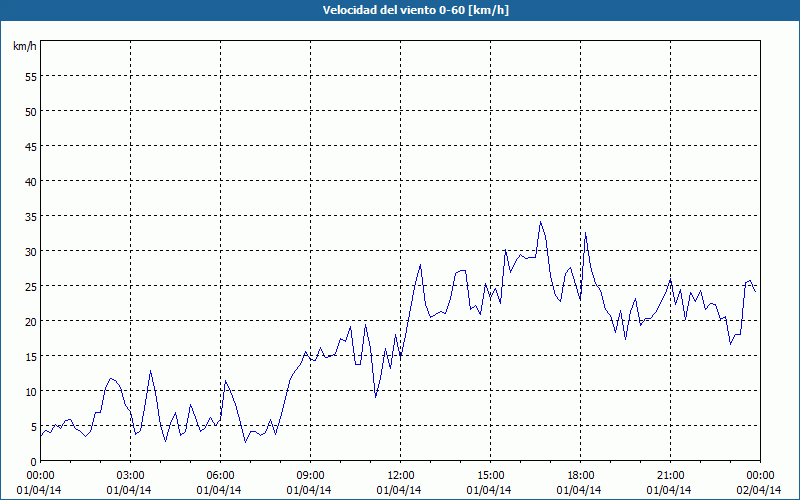This screenshot has width=800, height=500.
Task: Click the 03:00 time label on the horizontal axis
Action: 130,476
